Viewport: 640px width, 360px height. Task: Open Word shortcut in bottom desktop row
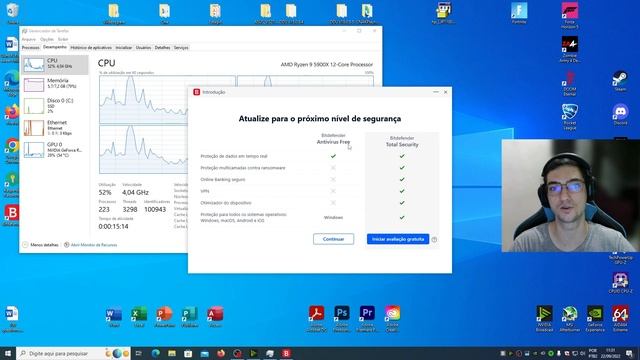click(x=113, y=317)
